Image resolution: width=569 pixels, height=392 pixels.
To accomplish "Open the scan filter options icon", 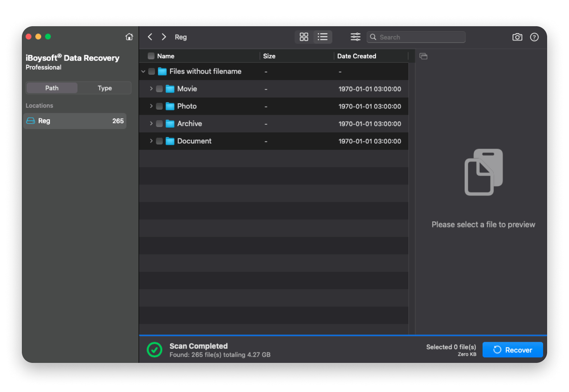I will click(355, 37).
